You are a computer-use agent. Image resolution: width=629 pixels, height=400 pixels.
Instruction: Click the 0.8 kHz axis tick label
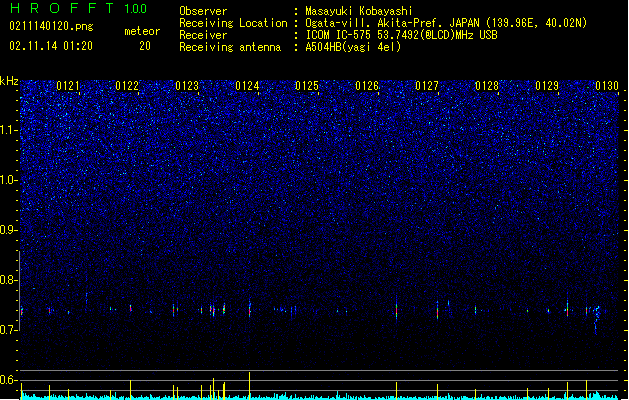click(x=9, y=280)
